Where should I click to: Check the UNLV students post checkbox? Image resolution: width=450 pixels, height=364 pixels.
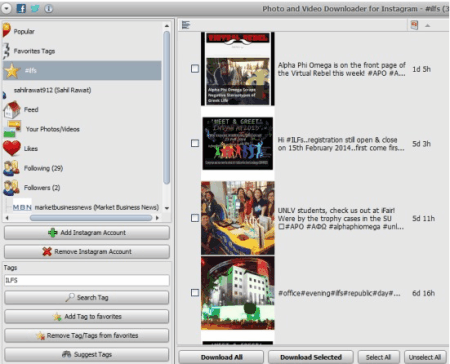pyautogui.click(x=195, y=218)
